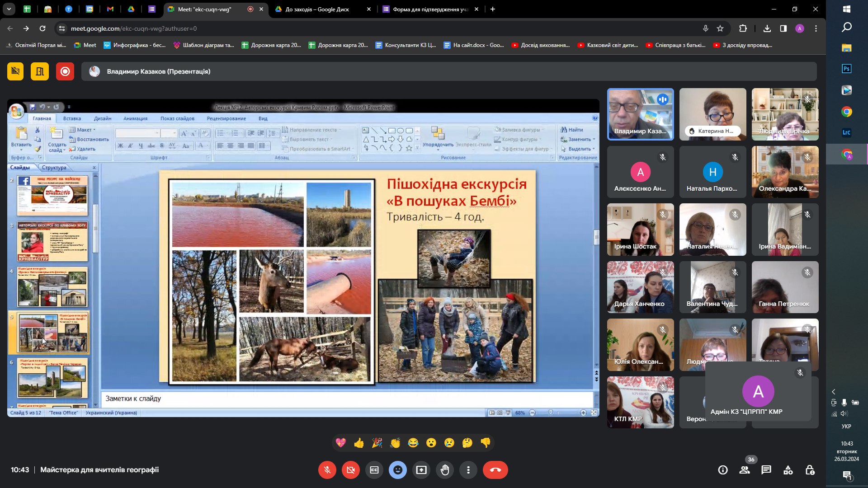Click the red recording indicator button
This screenshot has width=868, height=488.
click(x=65, y=71)
